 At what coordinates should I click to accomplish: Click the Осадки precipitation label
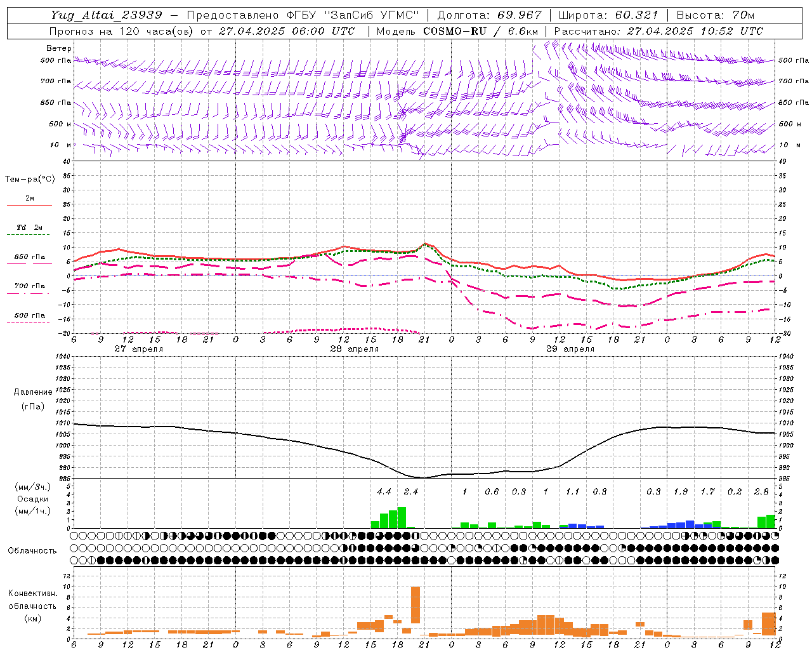pyautogui.click(x=31, y=499)
